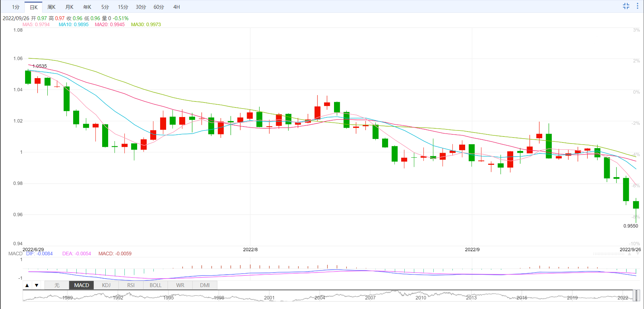Click the 2022/8 date axis label
The width and height of the screenshot is (644, 309).
click(250, 250)
